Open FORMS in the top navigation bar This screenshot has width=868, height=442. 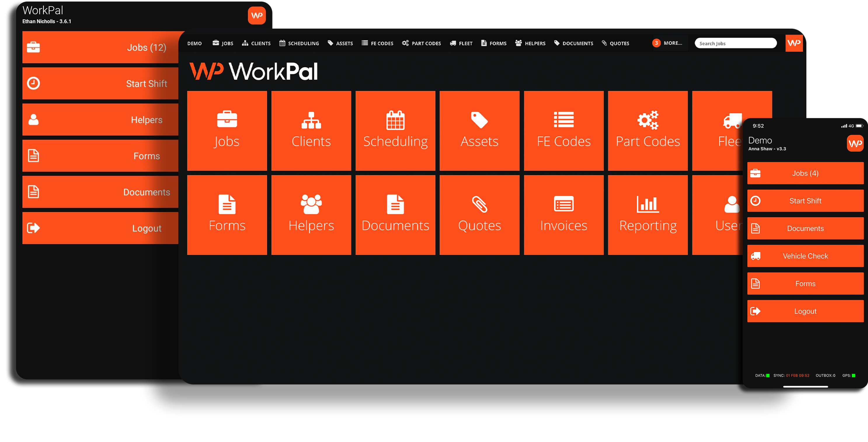[x=494, y=43]
